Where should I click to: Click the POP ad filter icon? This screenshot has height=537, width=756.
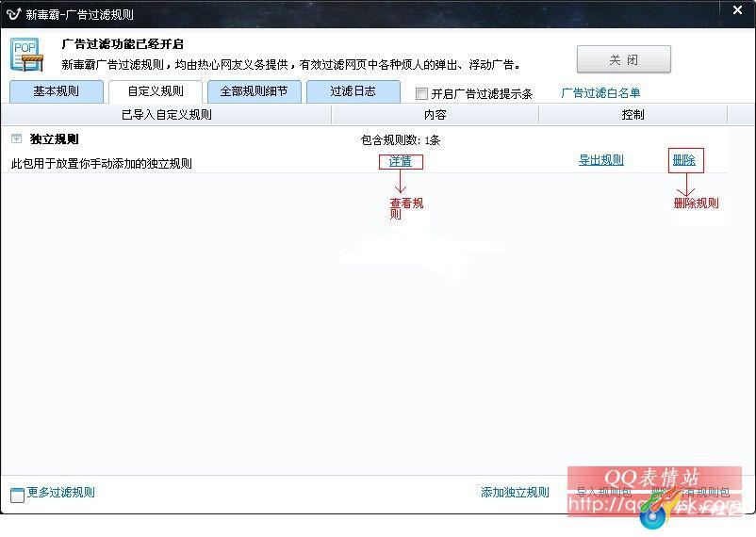pos(26,55)
